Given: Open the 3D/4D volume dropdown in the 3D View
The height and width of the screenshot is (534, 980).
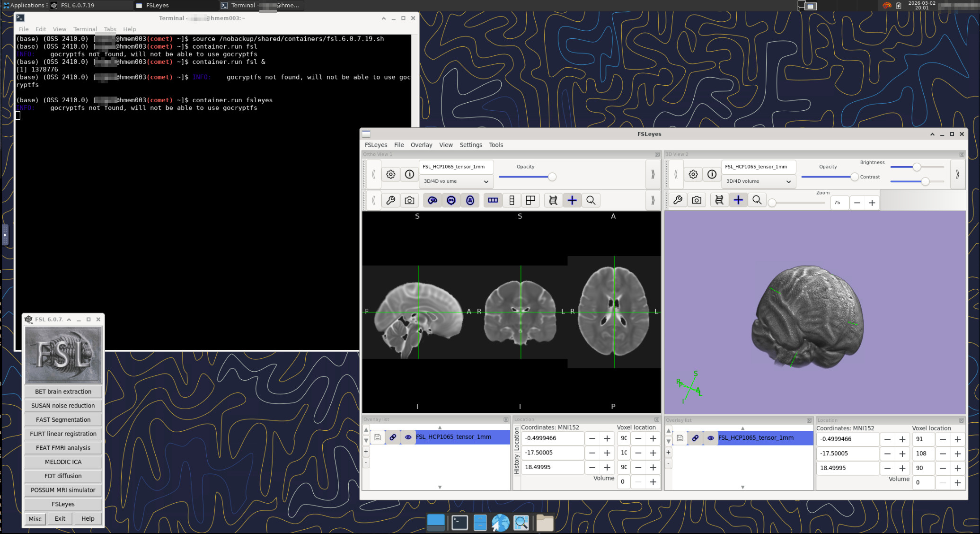Looking at the screenshot, I should [x=758, y=181].
